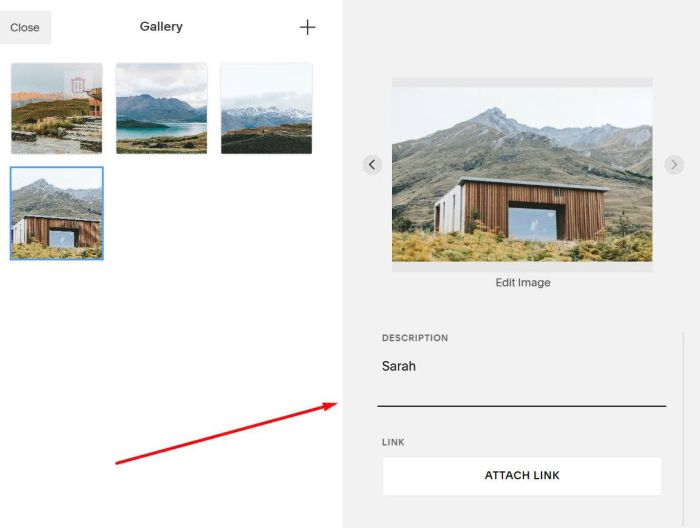This screenshot has height=528, width=700.
Task: Click the LINK section label
Action: tap(393, 442)
